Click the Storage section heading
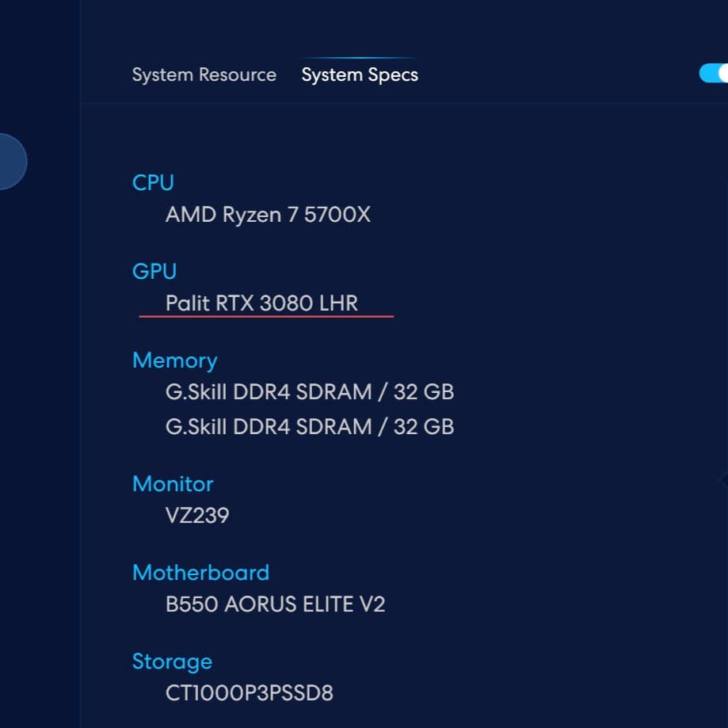The image size is (728, 728). [172, 661]
